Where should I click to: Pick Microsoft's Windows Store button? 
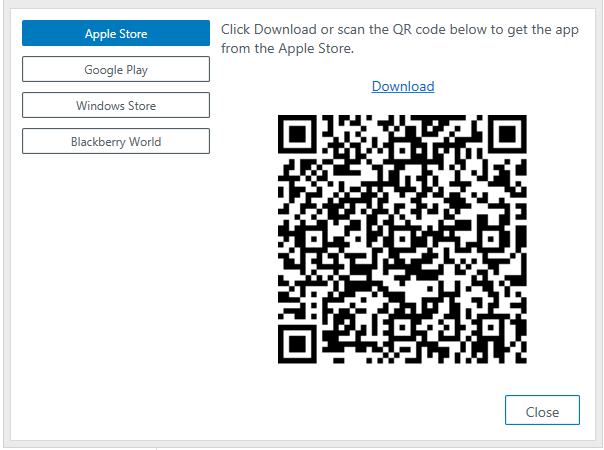click(116, 105)
